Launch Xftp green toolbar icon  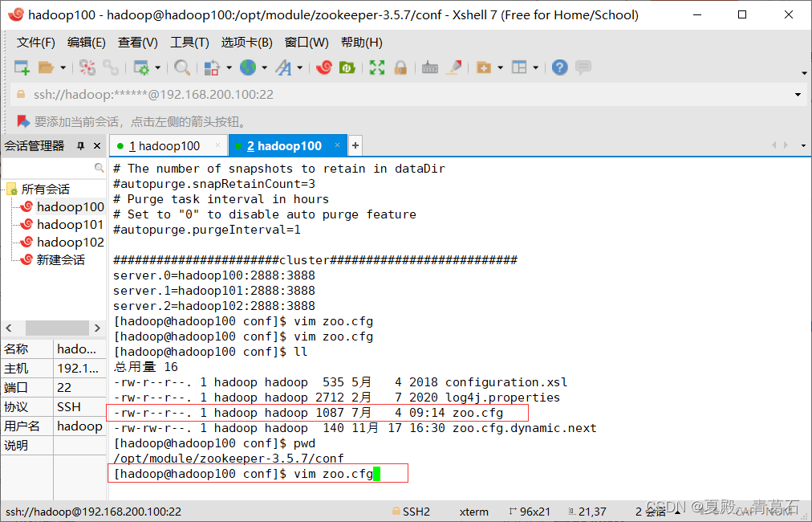(347, 67)
